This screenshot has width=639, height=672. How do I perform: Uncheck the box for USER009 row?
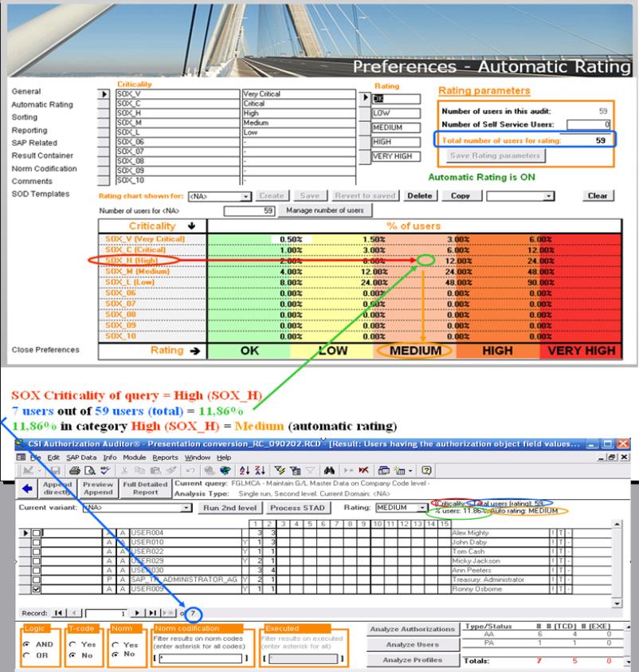tap(37, 589)
